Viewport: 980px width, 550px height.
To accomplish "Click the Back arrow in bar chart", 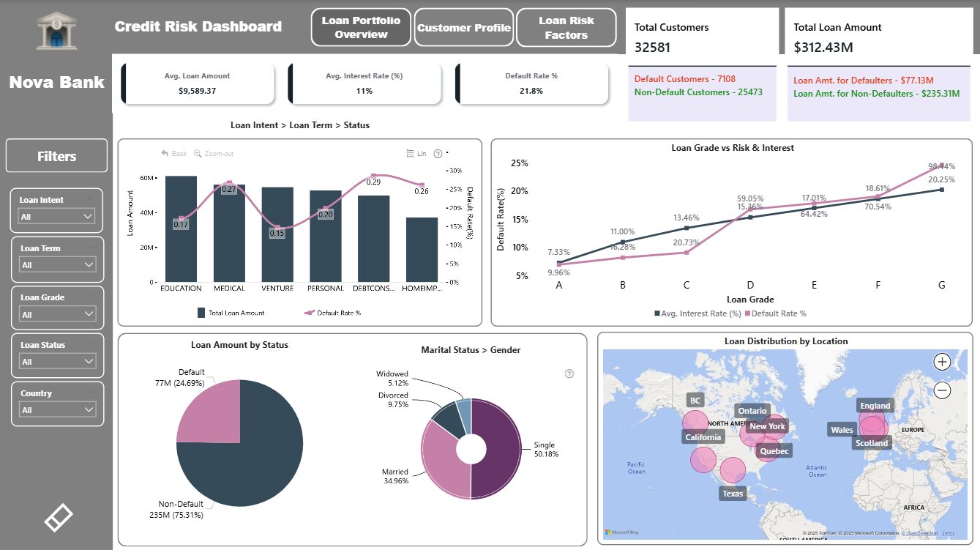I will [x=174, y=154].
